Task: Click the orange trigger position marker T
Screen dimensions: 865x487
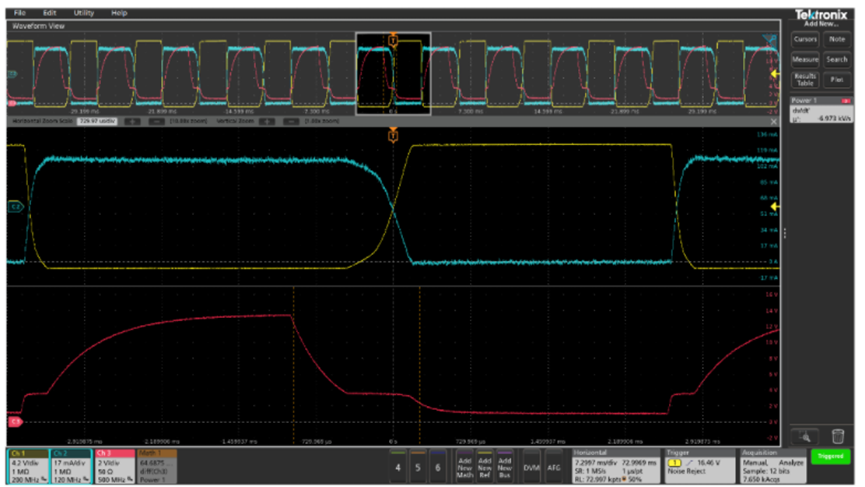Action: pos(393,133)
